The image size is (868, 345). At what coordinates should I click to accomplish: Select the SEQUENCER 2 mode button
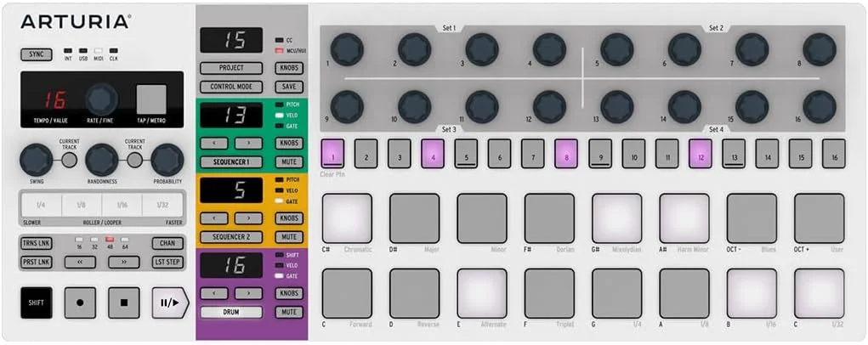[231, 237]
